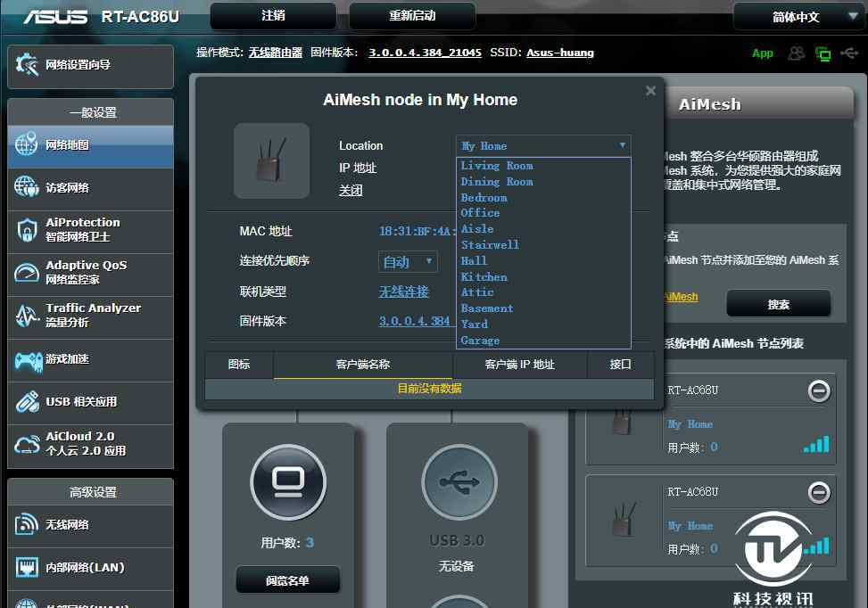Click the App link in the header
Viewport: 868px width, 608px height.
click(762, 53)
